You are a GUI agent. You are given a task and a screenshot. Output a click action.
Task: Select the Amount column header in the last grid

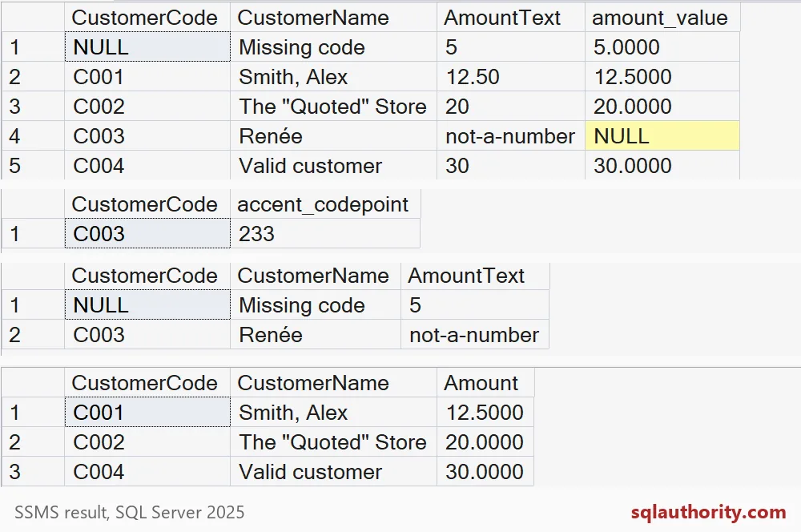485,383
